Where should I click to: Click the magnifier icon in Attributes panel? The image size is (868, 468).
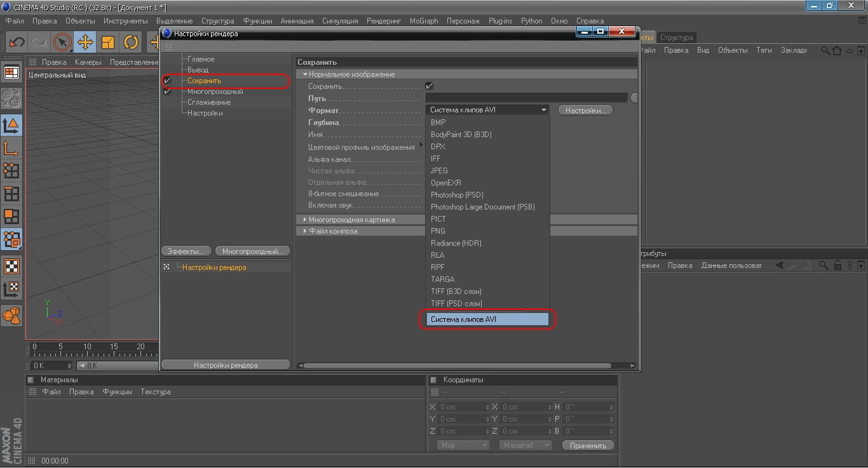pyautogui.click(x=824, y=265)
